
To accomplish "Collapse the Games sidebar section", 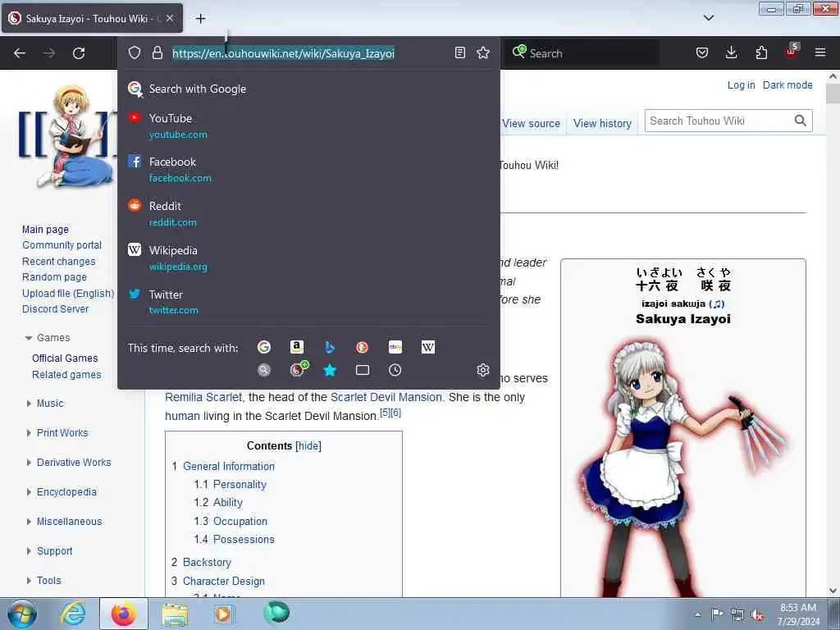I will point(29,338).
